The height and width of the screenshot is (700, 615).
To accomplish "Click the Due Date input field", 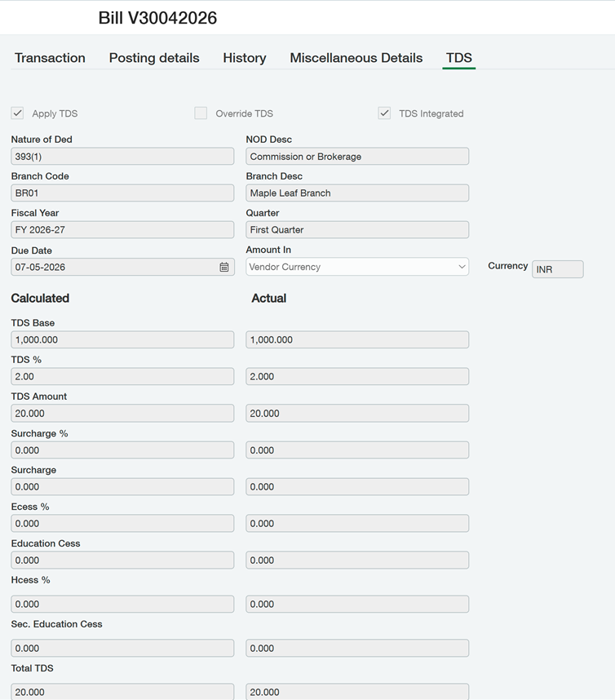I will coord(122,267).
